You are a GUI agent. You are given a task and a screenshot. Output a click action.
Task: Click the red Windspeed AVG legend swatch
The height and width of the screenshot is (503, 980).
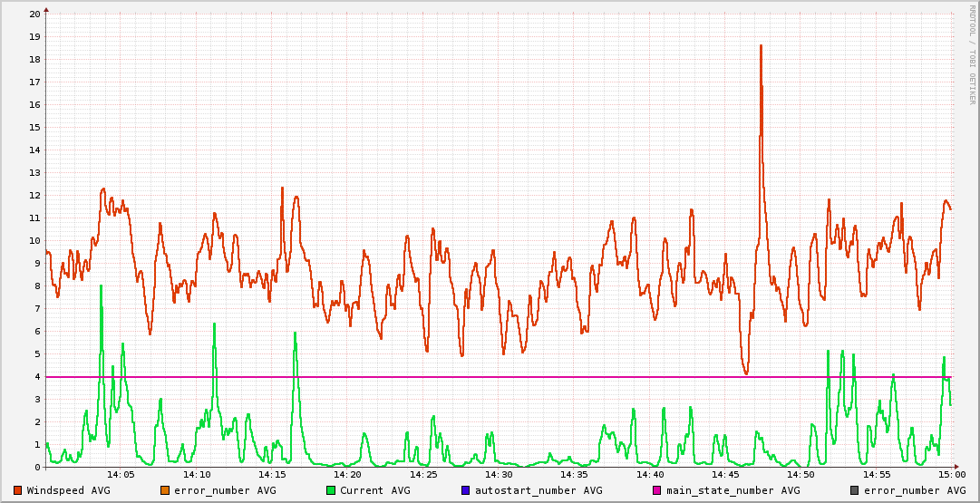17,490
